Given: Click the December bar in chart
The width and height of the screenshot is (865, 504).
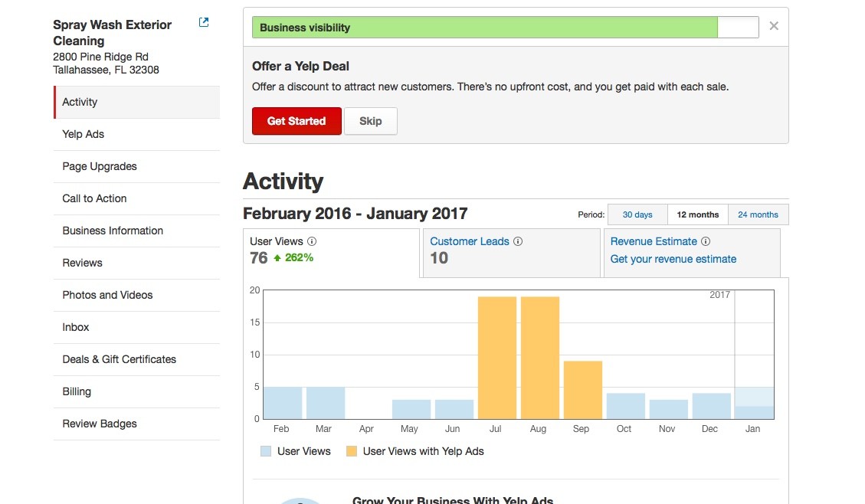Looking at the screenshot, I should pos(712,407).
